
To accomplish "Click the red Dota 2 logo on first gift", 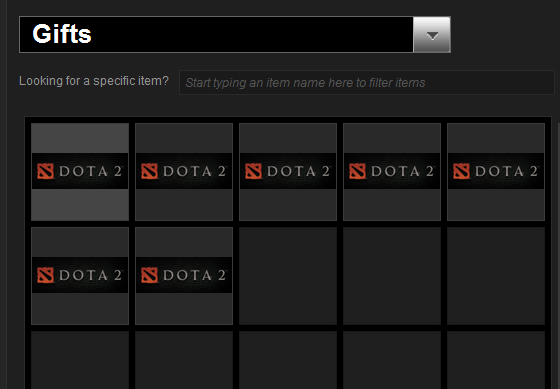I will pyautogui.click(x=45, y=171).
